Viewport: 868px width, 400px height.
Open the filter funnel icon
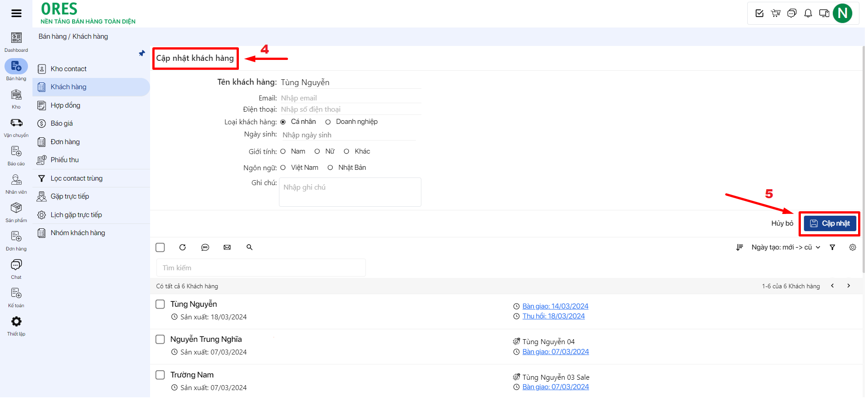tap(832, 247)
